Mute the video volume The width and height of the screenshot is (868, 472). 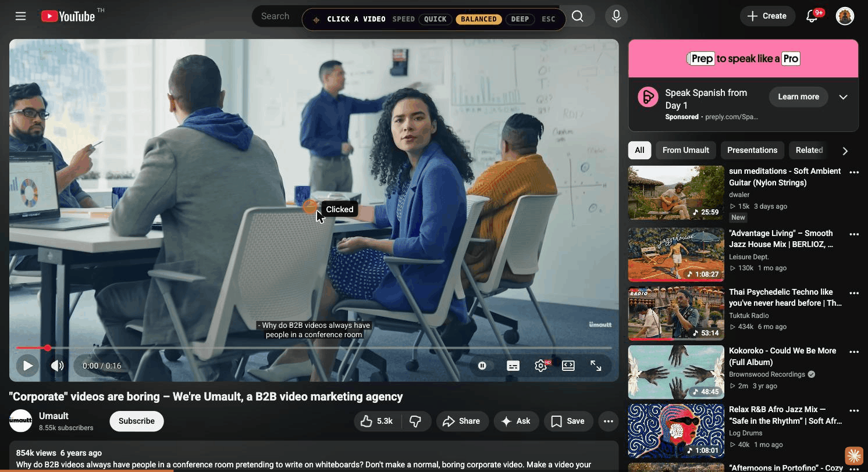[57, 366]
